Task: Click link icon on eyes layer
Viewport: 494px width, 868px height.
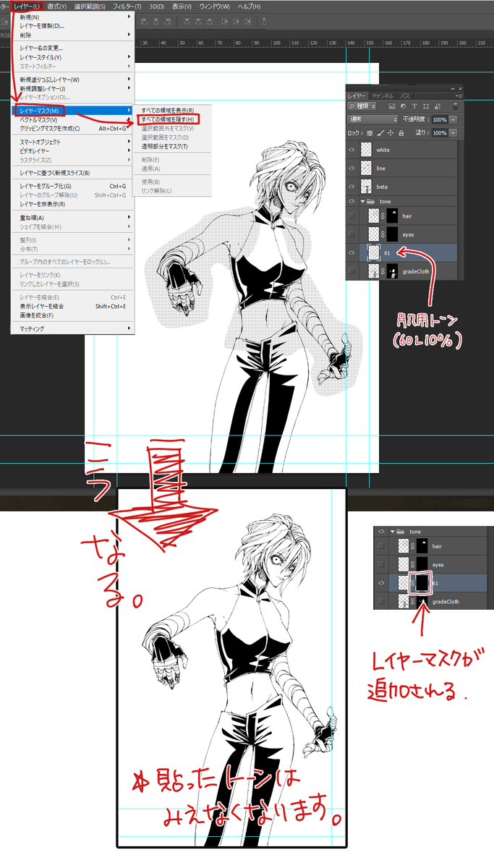Action: point(383,234)
